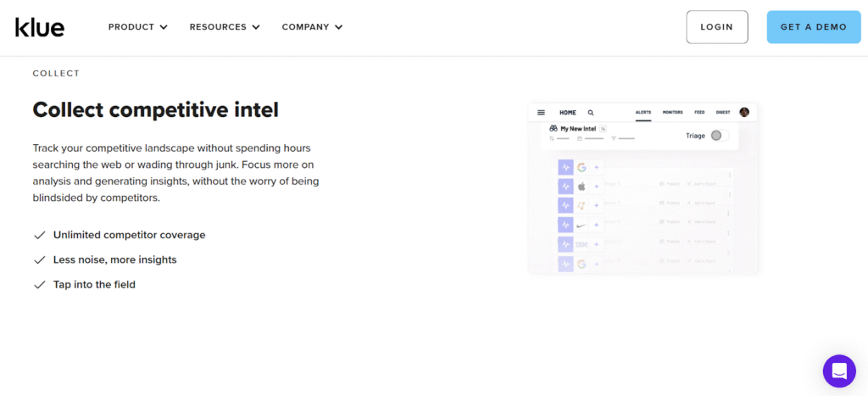Expand the Product dropdown menu
Image resolution: width=868 pixels, height=396 pixels.
(x=138, y=27)
